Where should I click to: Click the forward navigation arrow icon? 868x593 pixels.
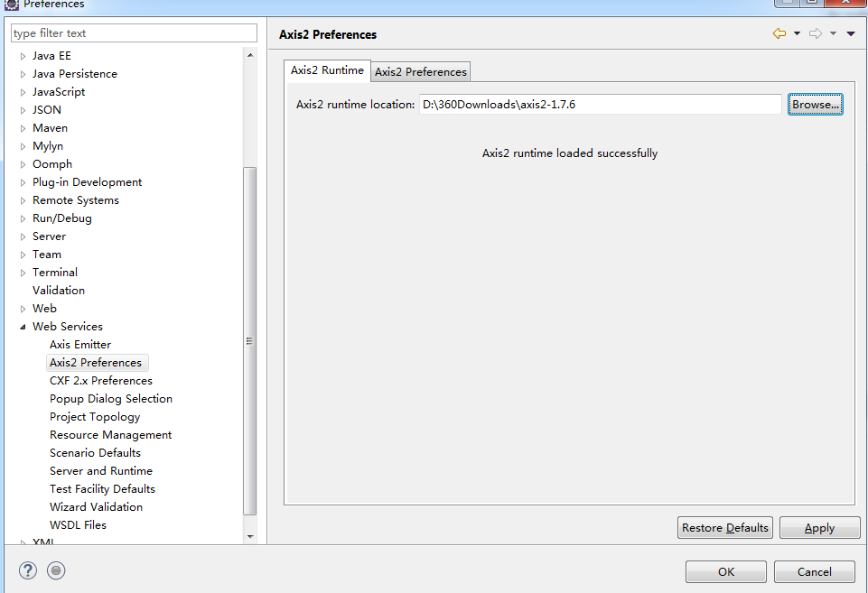pos(816,33)
